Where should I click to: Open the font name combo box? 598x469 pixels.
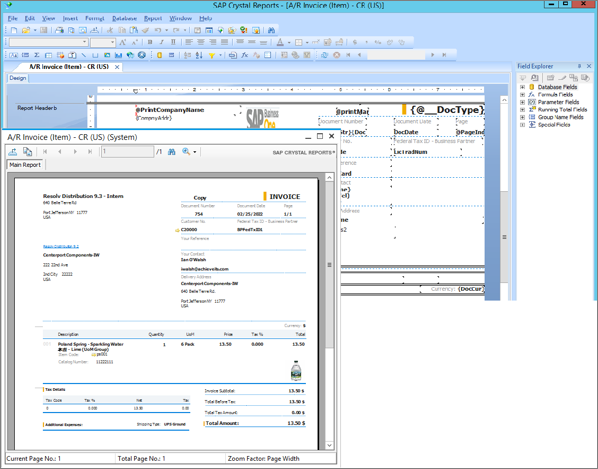(49, 42)
